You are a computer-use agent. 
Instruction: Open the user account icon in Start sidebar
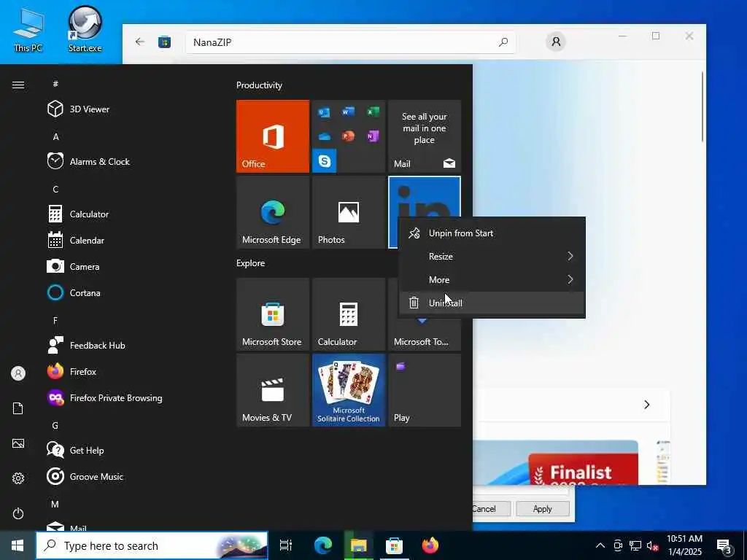[x=18, y=373]
